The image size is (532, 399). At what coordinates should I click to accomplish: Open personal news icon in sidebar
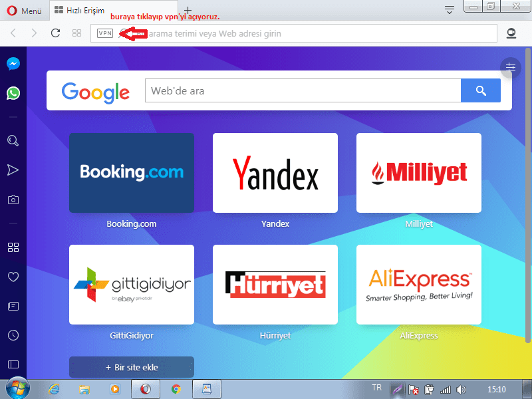point(13,307)
